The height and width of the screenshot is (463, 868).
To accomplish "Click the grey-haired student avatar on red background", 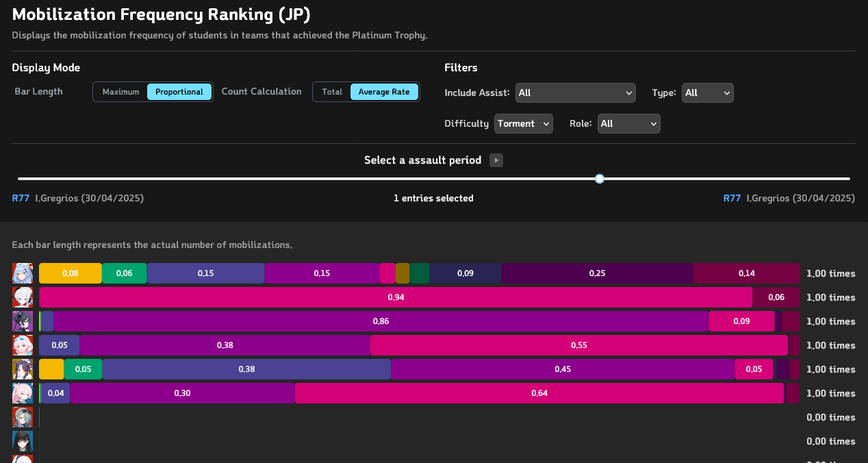I will pos(23,417).
